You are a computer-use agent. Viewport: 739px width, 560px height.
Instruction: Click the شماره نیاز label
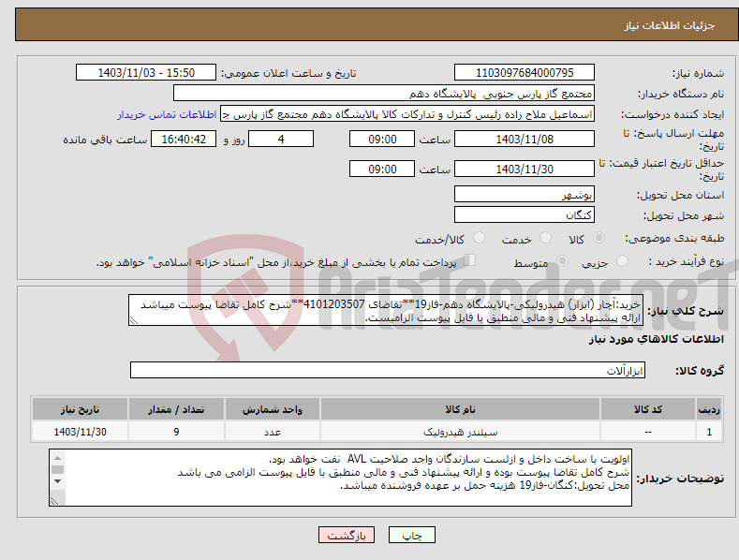click(x=698, y=73)
